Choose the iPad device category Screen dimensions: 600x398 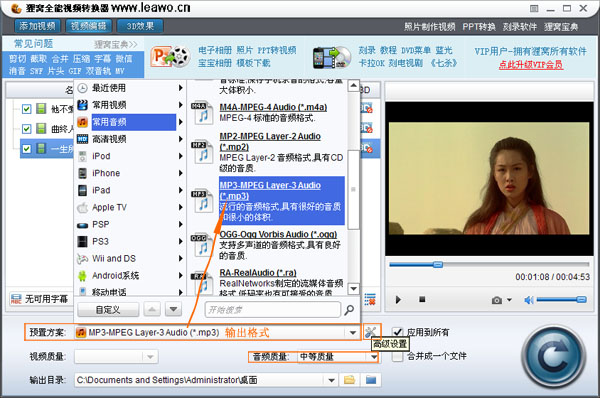[x=130, y=190]
